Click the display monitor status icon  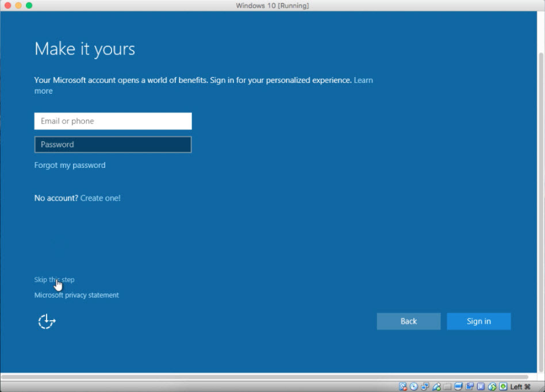point(458,386)
